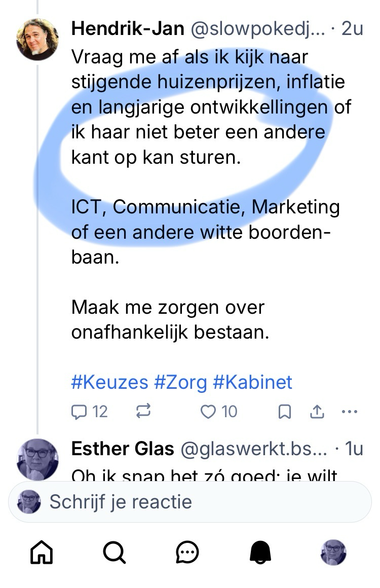
Task: Tap the #Kabinet hashtag
Action: pos(252,382)
